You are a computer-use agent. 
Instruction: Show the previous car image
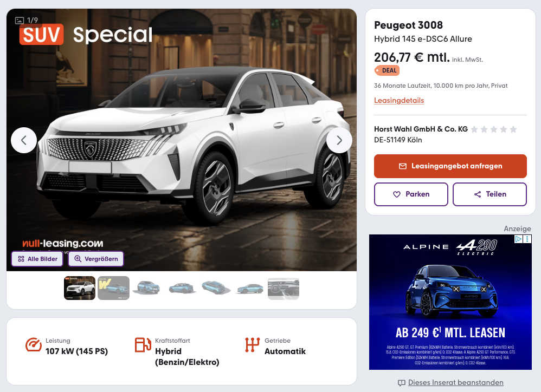pyautogui.click(x=24, y=140)
